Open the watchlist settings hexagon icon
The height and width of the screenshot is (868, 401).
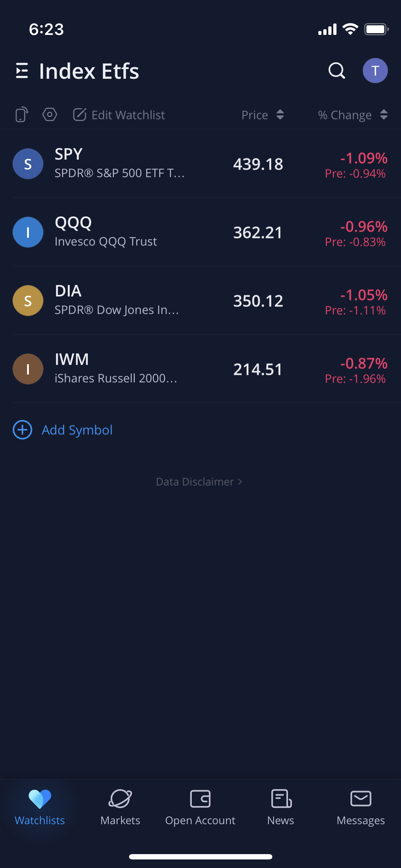point(50,115)
